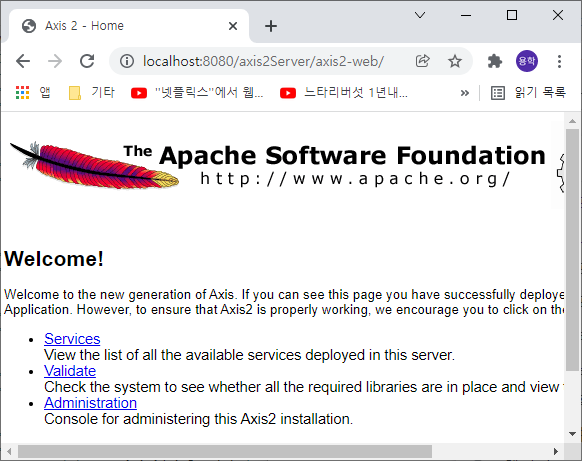Click the browser forward arrow
This screenshot has width=582, height=461.
[x=55, y=61]
